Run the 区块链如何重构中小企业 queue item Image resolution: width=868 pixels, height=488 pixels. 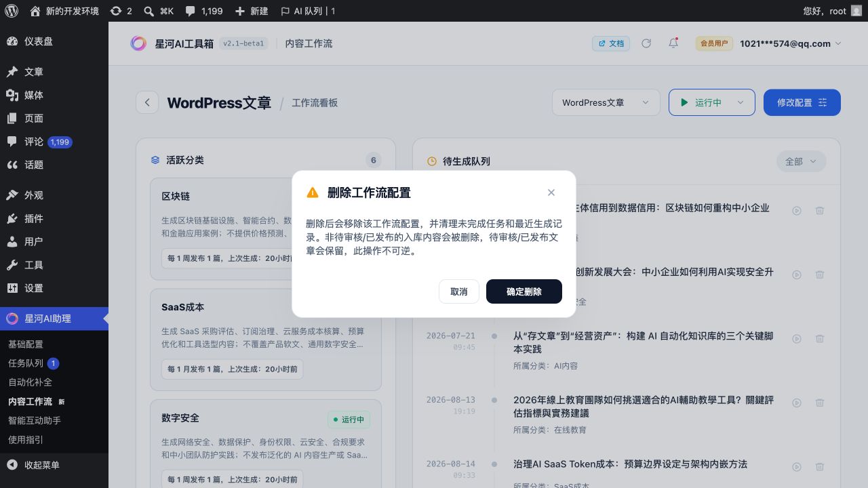pyautogui.click(x=797, y=211)
